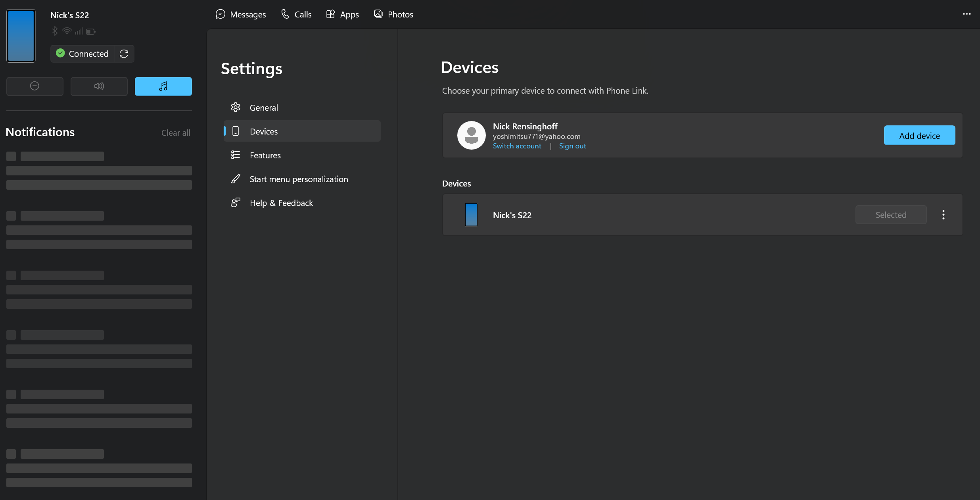Click the Help & Feedback icon
The width and height of the screenshot is (980, 500).
[236, 203]
